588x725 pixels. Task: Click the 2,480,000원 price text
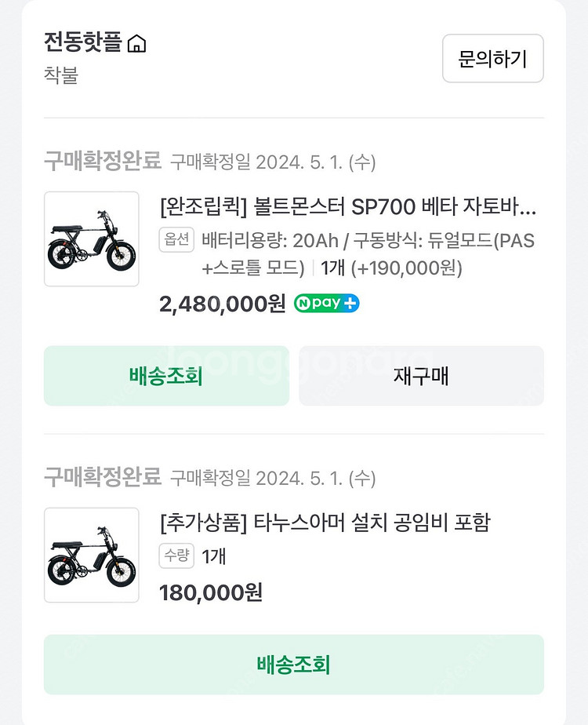pos(222,304)
